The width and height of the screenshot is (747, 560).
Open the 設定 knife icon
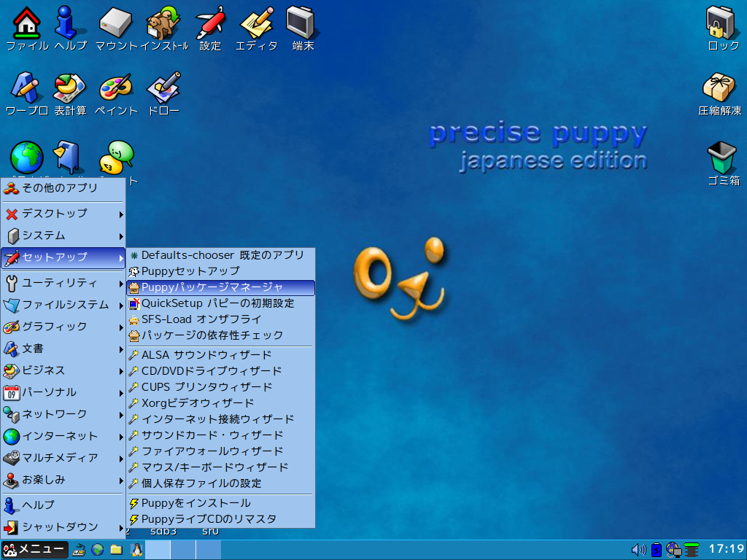(210, 23)
